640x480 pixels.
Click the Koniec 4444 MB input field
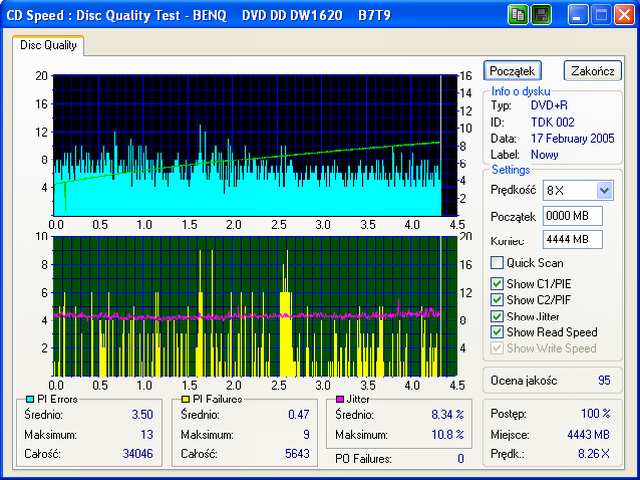click(x=572, y=239)
